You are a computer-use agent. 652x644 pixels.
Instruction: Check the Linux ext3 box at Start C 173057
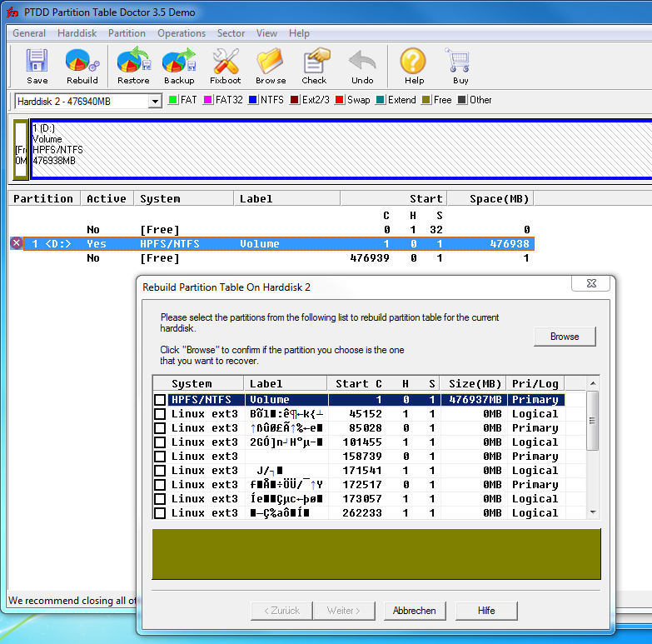pos(160,499)
